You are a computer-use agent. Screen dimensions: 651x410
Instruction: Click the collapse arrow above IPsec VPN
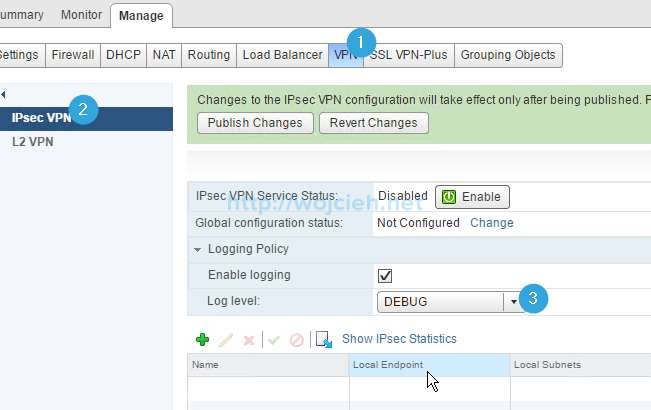pyautogui.click(x=4, y=94)
